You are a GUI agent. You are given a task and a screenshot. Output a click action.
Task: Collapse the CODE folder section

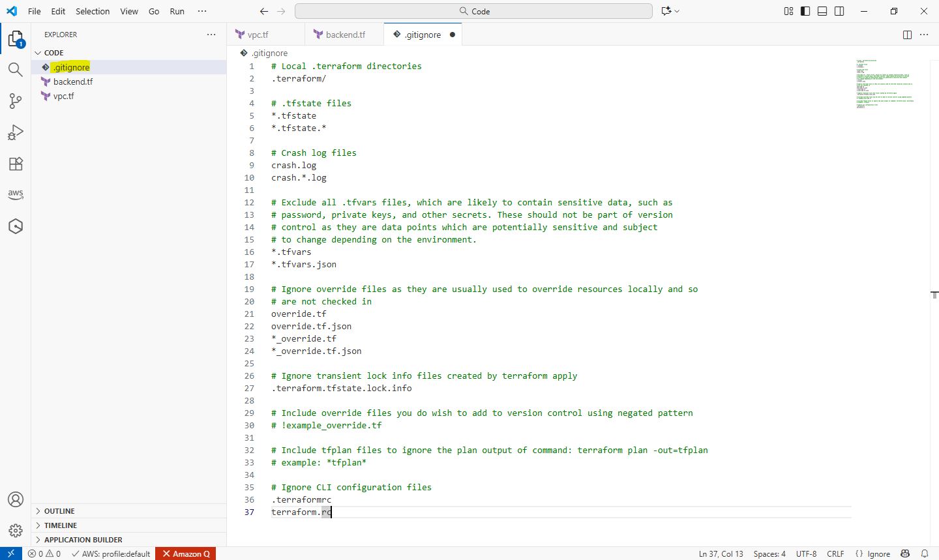(x=53, y=53)
